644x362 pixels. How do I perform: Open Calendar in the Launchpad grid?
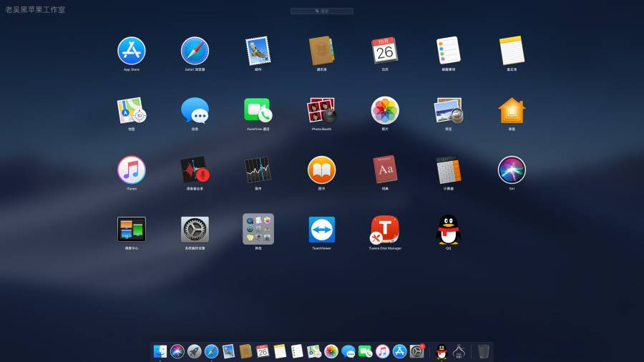[x=385, y=51]
